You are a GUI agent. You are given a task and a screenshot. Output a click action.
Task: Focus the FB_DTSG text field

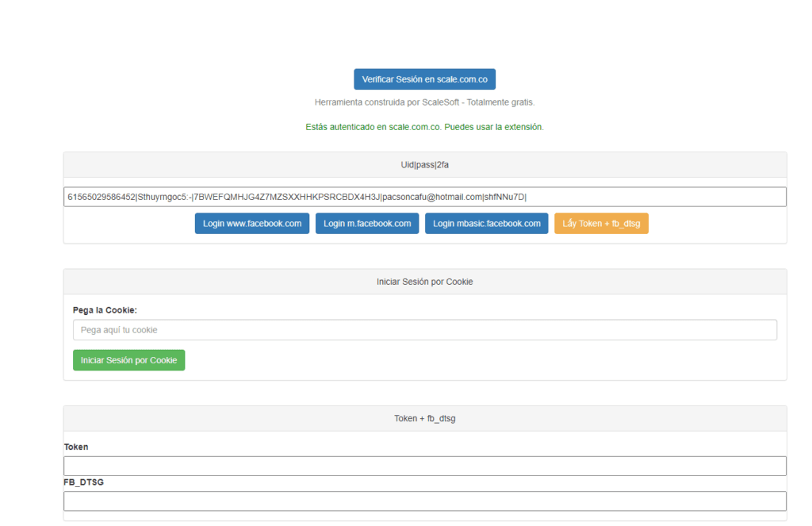click(424, 501)
